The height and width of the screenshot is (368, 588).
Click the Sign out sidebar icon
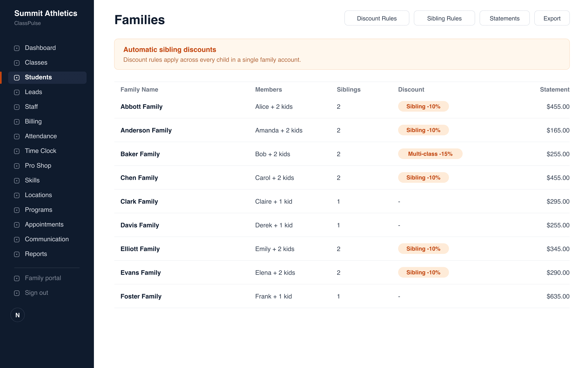tap(17, 293)
